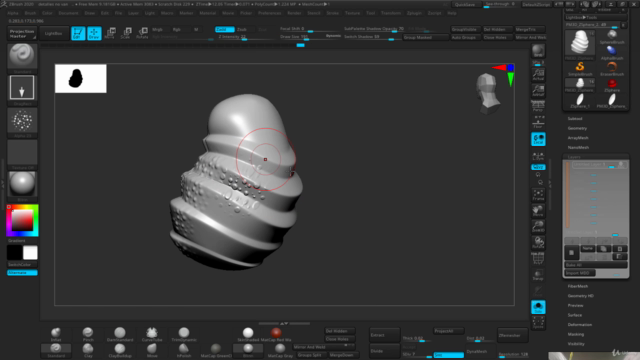The image size is (640, 360).
Task: Select the ClayBuildup brush
Action: click(x=120, y=350)
